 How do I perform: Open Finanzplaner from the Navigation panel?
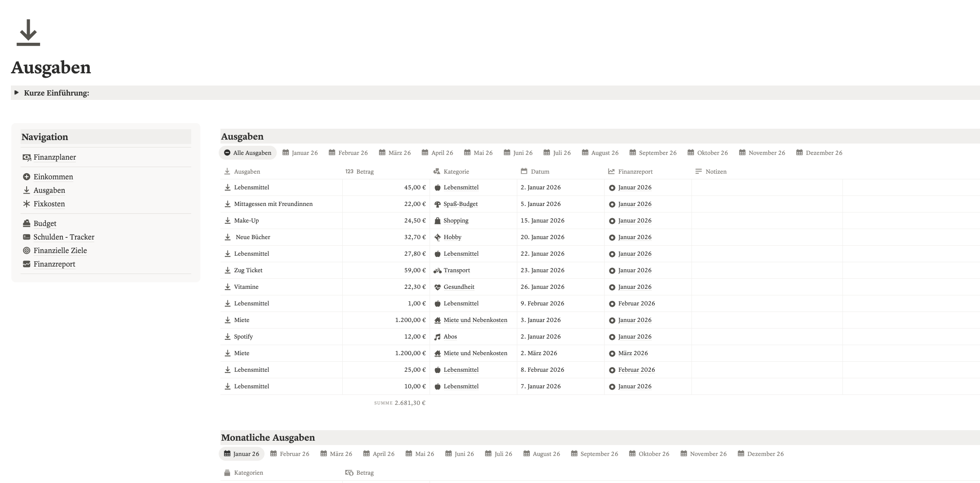[55, 157]
